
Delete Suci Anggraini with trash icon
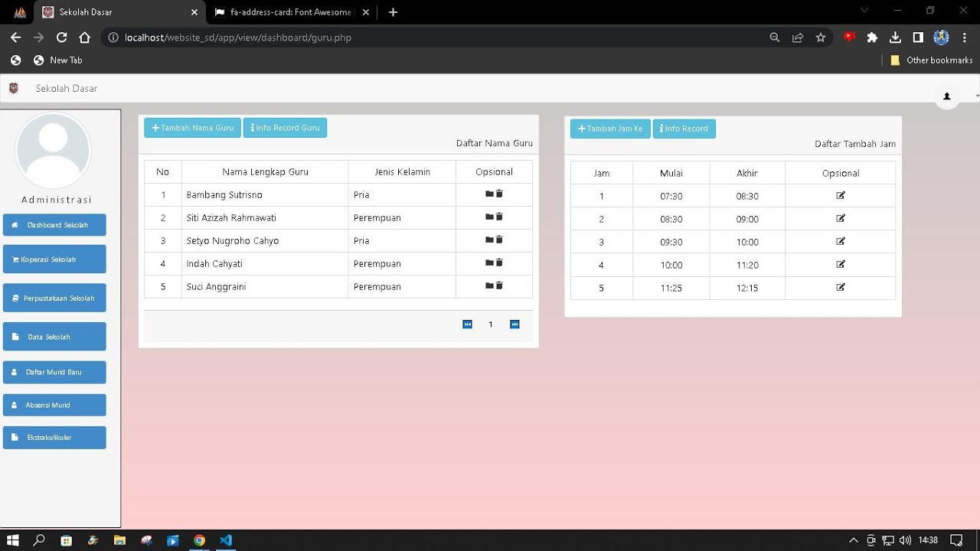coord(499,286)
